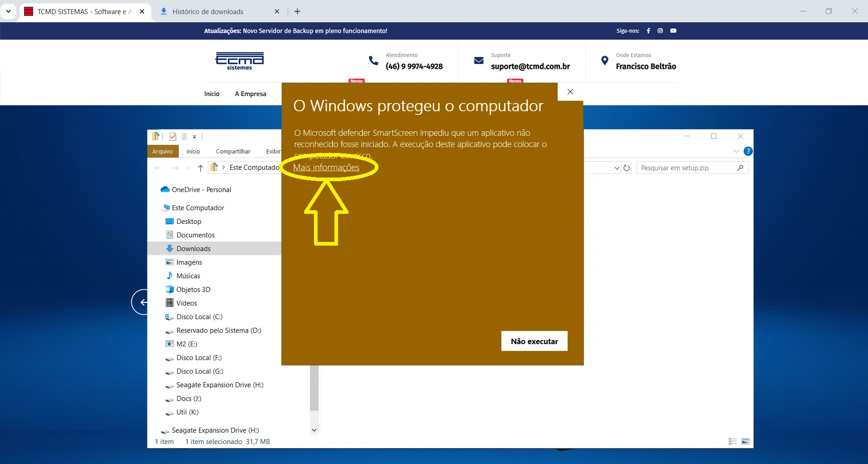This screenshot has width=868, height=464.
Task: Click the Facebook icon in top bar
Action: click(x=648, y=31)
